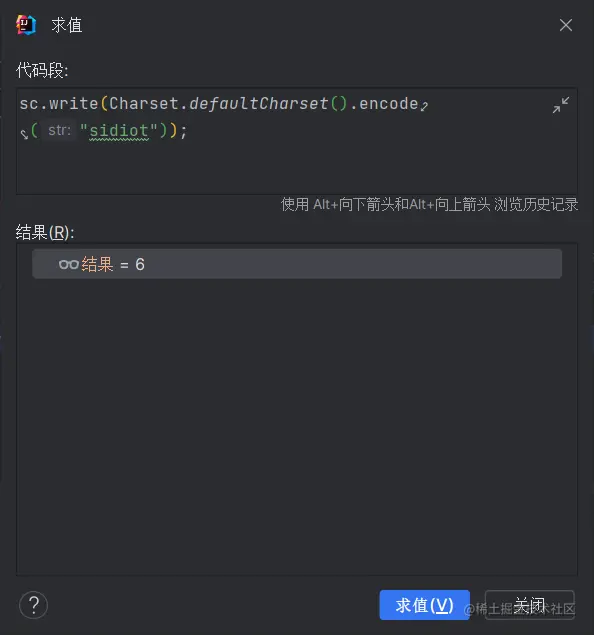
Task: Click the sc.write text in the code
Action: (59, 104)
